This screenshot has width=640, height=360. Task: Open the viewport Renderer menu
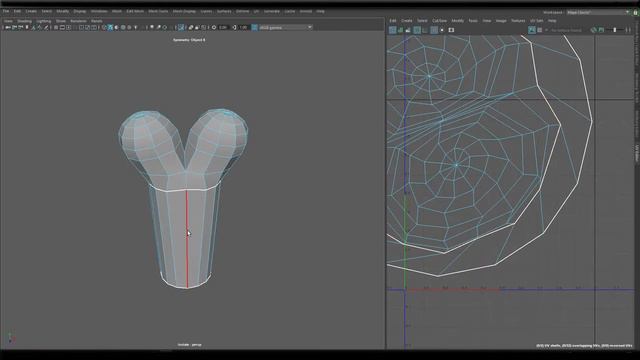tap(78, 21)
